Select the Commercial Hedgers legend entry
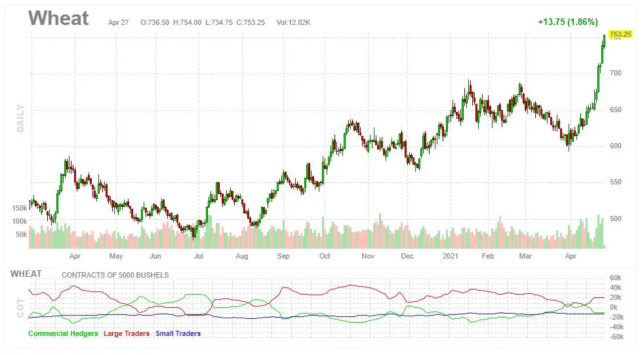 coord(63,333)
